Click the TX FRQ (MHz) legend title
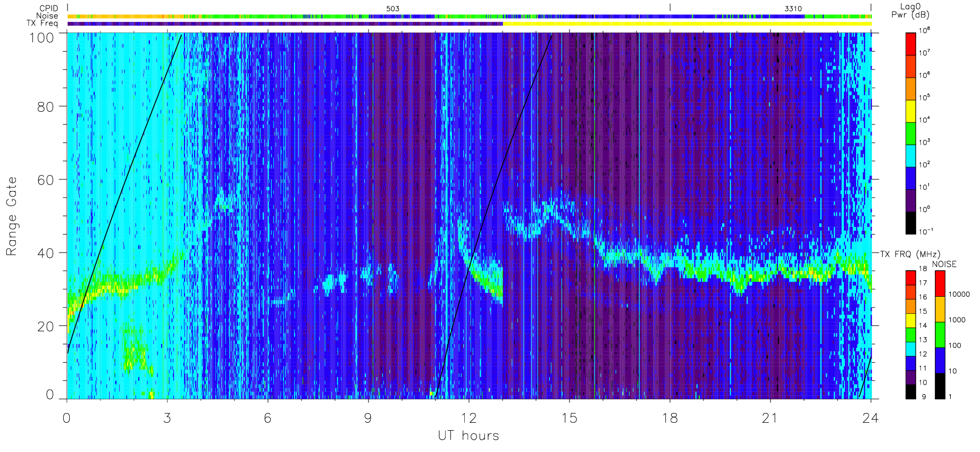This screenshot has height=452, width=980. pyautogui.click(x=910, y=254)
